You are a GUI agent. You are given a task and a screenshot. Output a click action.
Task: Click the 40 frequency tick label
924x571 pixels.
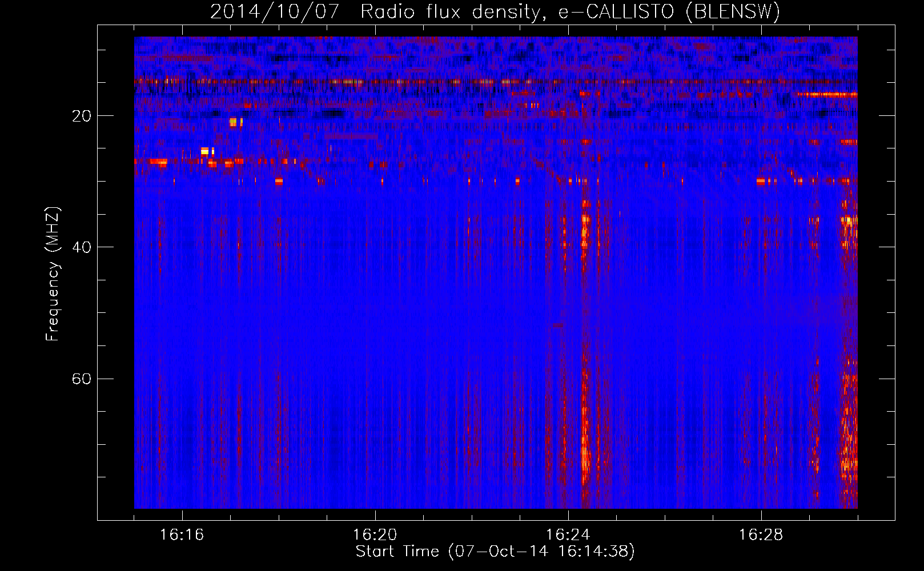(82, 248)
